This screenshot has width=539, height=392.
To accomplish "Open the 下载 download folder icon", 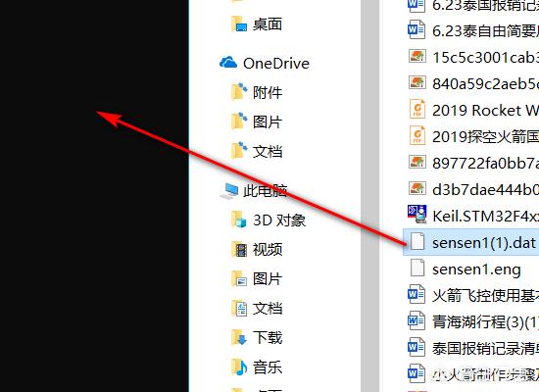I will (x=239, y=338).
